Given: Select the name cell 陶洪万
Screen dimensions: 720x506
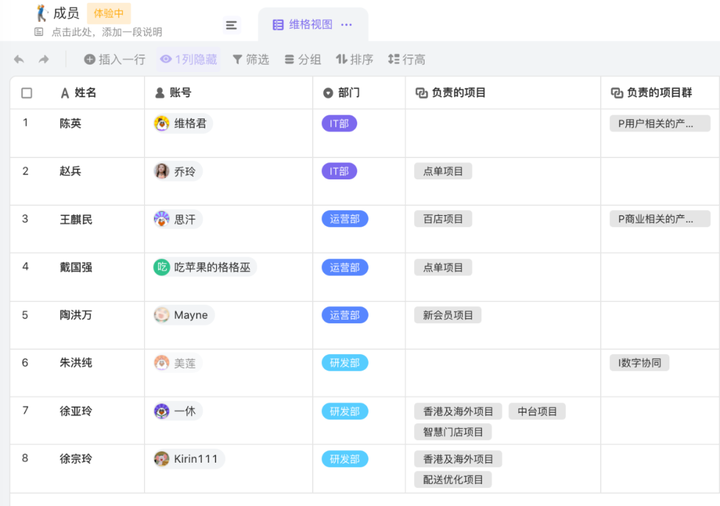Looking at the screenshot, I should pos(76,315).
